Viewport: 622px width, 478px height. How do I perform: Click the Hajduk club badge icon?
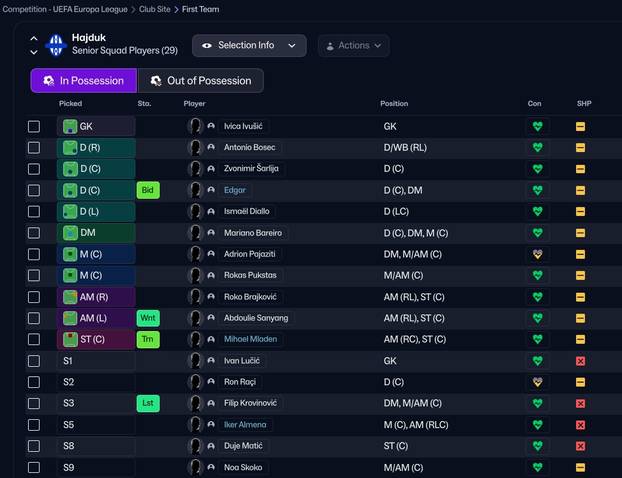[56, 45]
